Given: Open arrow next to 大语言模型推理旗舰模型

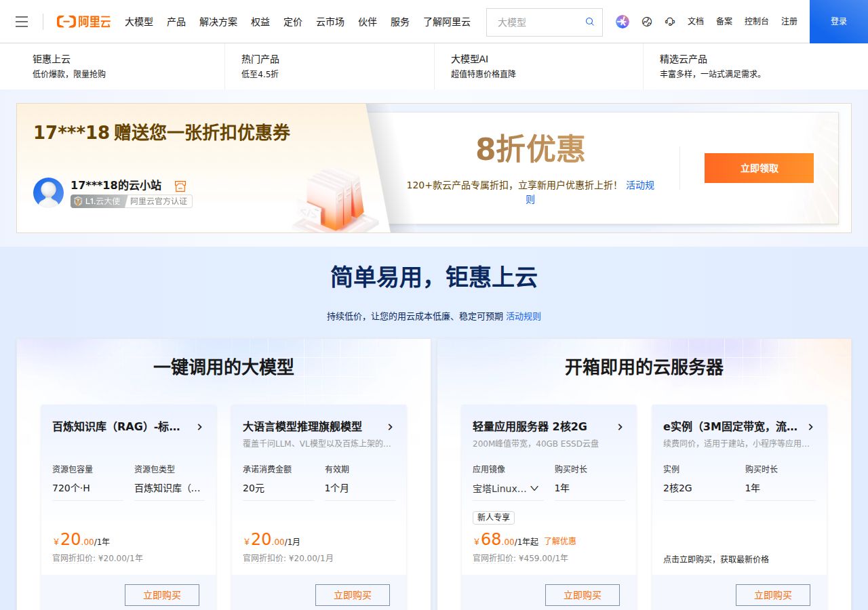Looking at the screenshot, I should pos(390,427).
